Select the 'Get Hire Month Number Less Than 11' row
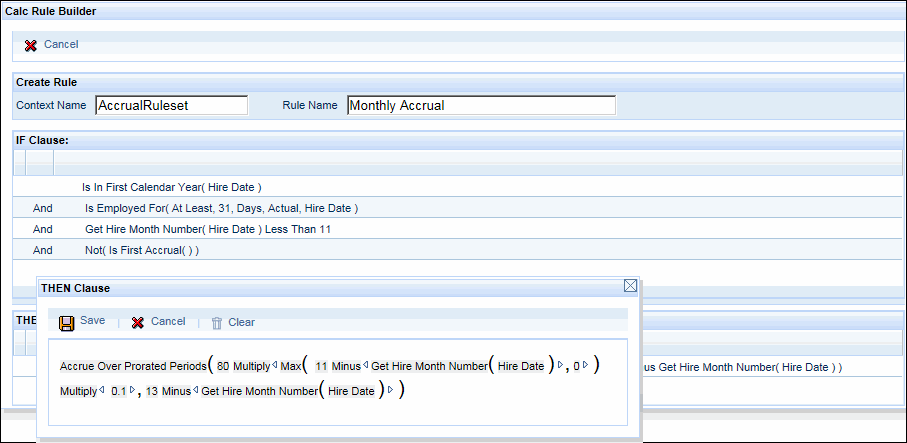 pos(207,229)
